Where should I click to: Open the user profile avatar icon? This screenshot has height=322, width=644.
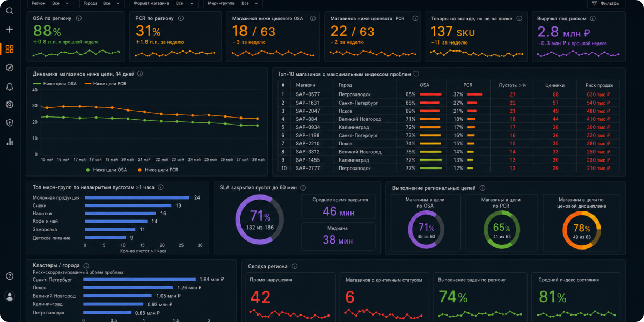coord(9,296)
